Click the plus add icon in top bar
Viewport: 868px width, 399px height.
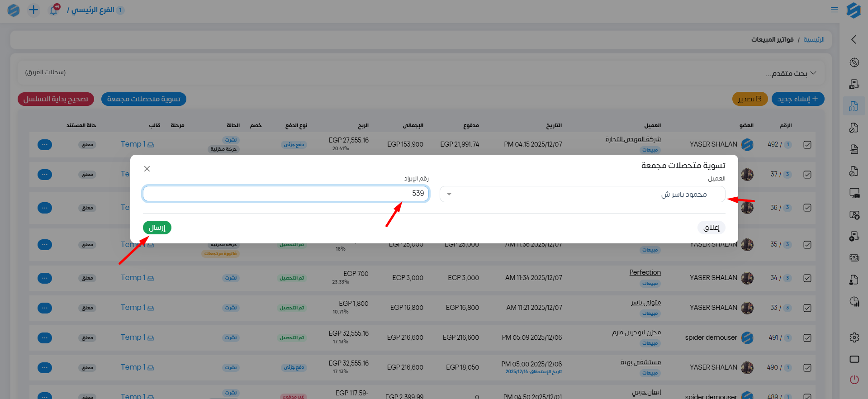pos(33,10)
